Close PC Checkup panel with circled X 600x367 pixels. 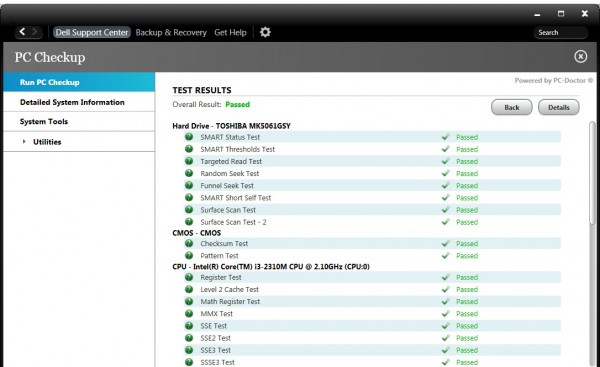(580, 57)
